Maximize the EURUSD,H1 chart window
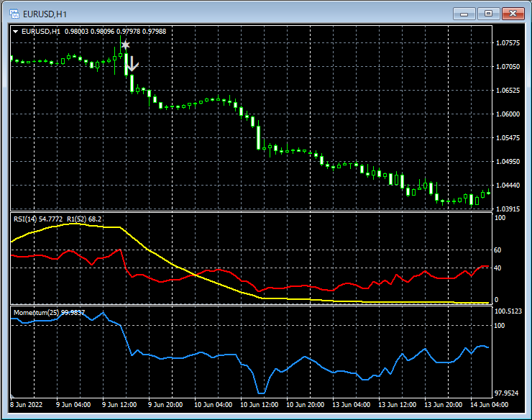This screenshot has height=420, width=532. 489,13
